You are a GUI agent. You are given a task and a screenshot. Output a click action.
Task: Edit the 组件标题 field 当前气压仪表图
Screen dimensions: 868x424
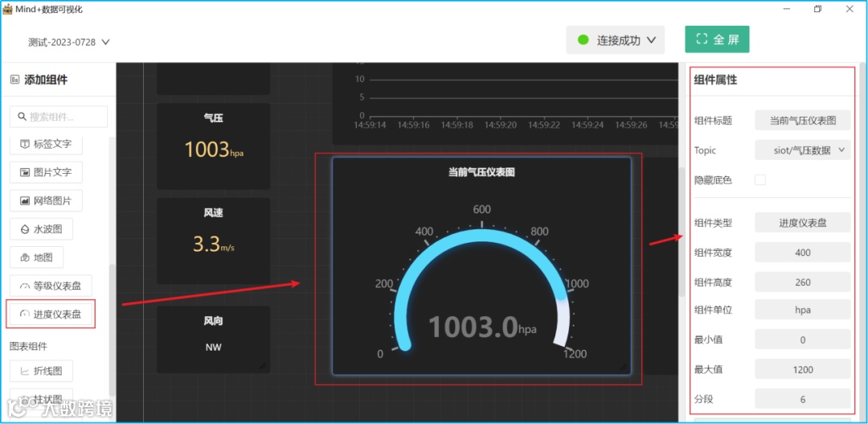coord(803,120)
